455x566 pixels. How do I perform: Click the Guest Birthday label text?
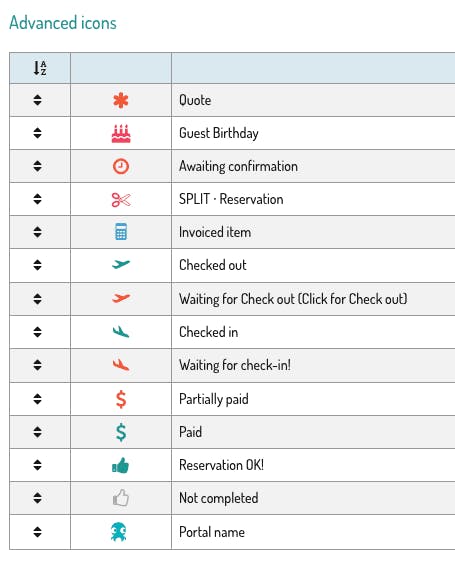tap(219, 134)
